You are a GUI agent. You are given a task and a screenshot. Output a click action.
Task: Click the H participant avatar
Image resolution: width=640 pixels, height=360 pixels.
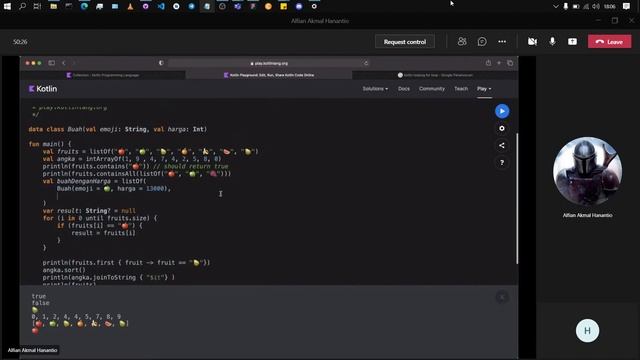pos(587,331)
